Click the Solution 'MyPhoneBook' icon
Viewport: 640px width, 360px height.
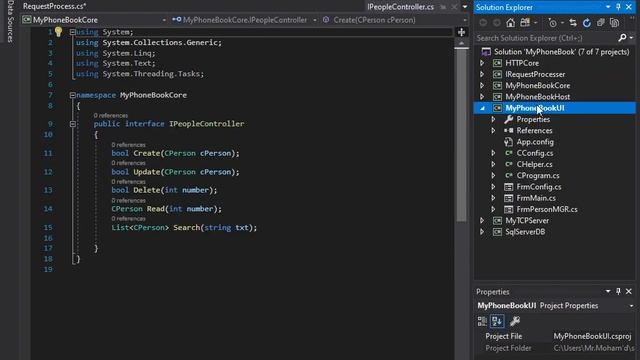486,52
